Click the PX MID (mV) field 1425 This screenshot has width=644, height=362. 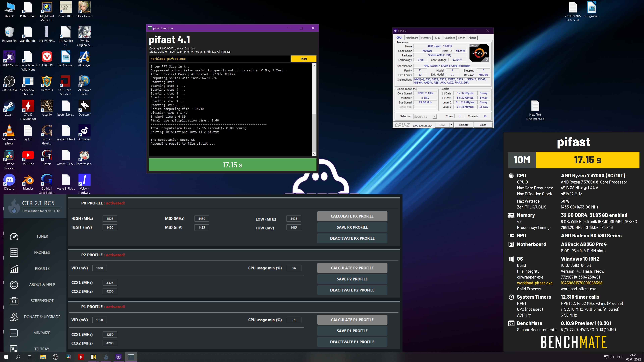201,227
